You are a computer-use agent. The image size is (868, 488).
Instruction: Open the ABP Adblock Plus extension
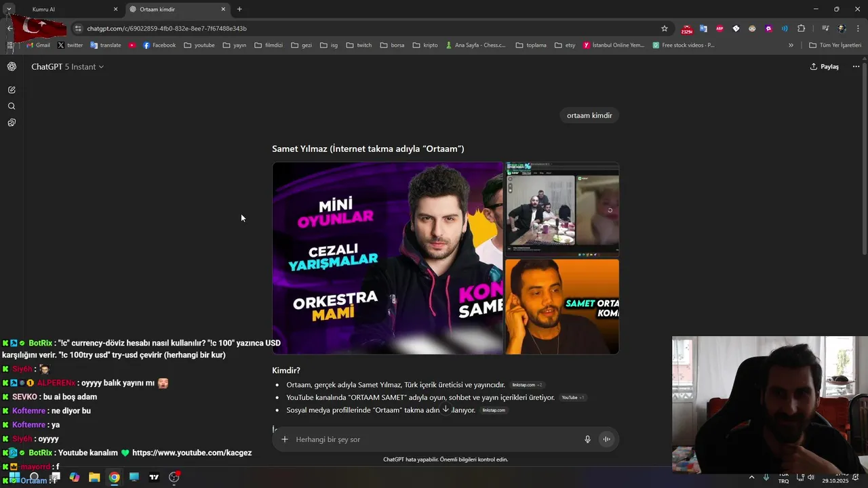click(x=719, y=28)
